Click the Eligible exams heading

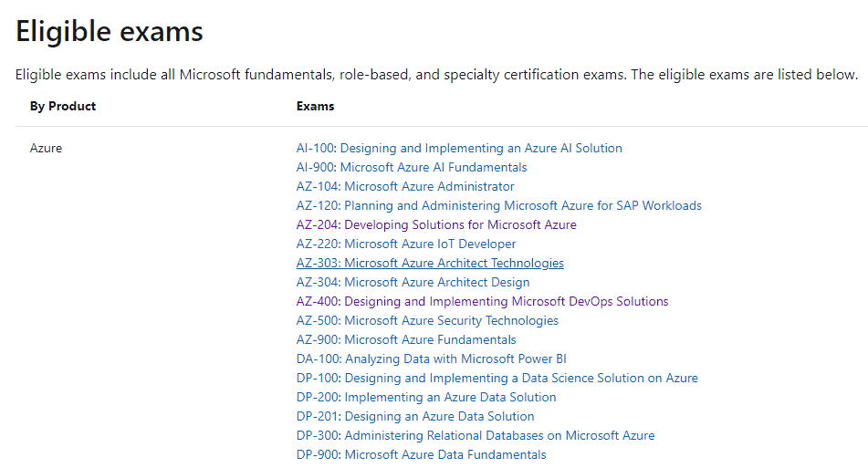[x=109, y=32]
